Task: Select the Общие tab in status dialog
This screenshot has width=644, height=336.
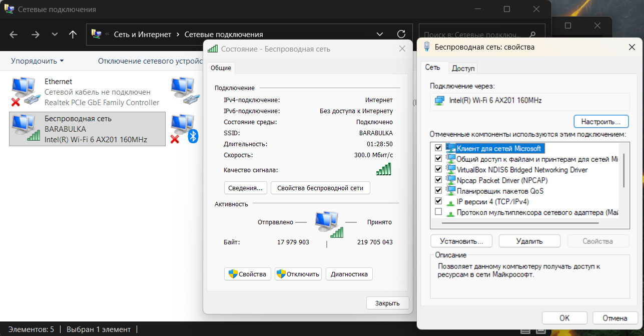Action: (x=221, y=68)
